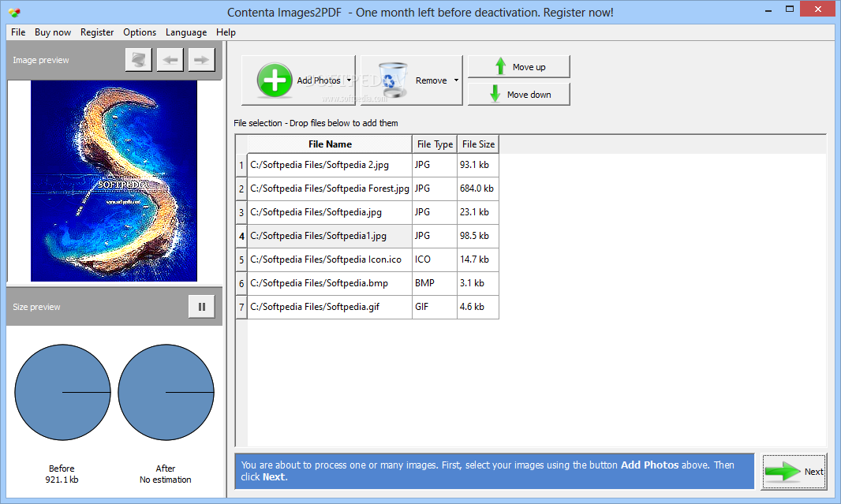Select file Softpedia Forest.jpg
This screenshot has width=841, height=504.
(329, 189)
